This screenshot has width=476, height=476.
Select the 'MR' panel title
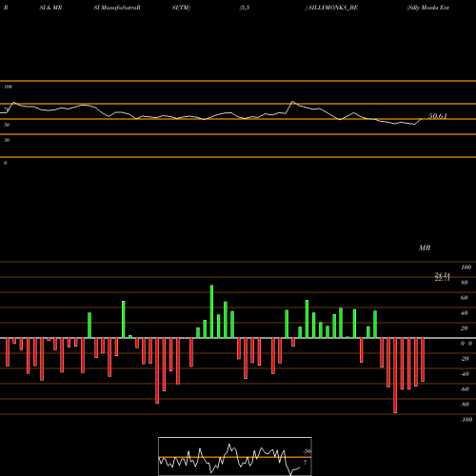click(x=425, y=248)
